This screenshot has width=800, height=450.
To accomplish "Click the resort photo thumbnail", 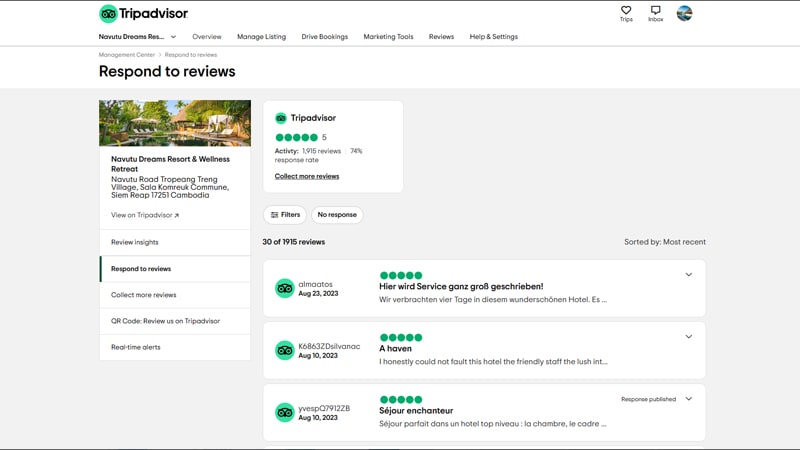I will pos(175,123).
